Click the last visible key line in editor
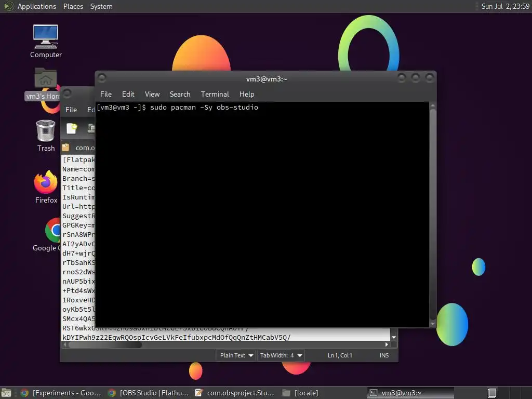 click(177, 337)
